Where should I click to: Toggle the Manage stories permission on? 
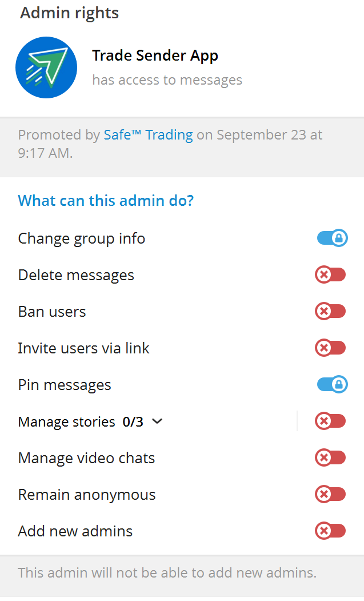click(330, 421)
